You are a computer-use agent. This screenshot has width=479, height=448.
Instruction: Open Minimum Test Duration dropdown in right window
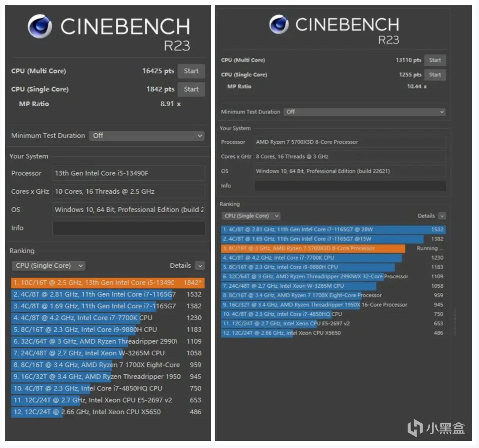(x=364, y=112)
